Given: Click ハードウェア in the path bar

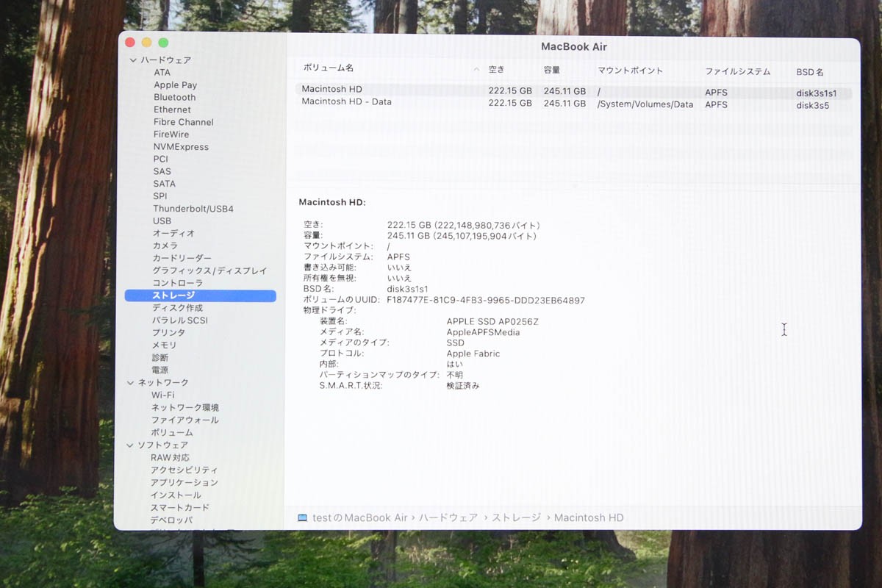Looking at the screenshot, I should click(x=448, y=517).
